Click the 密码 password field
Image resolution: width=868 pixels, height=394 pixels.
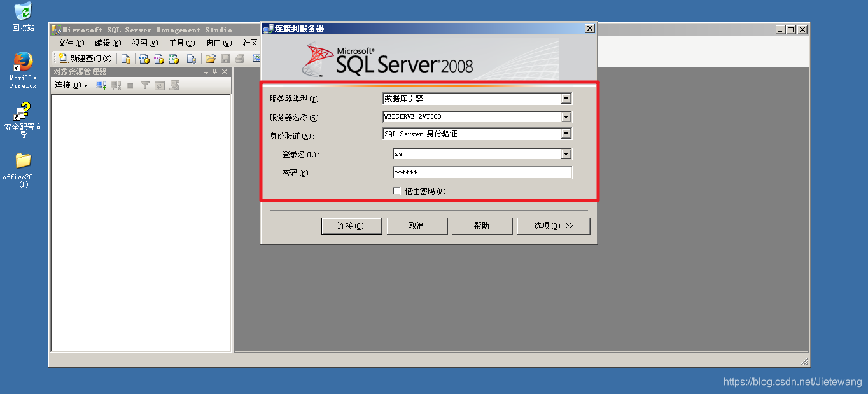(482, 172)
